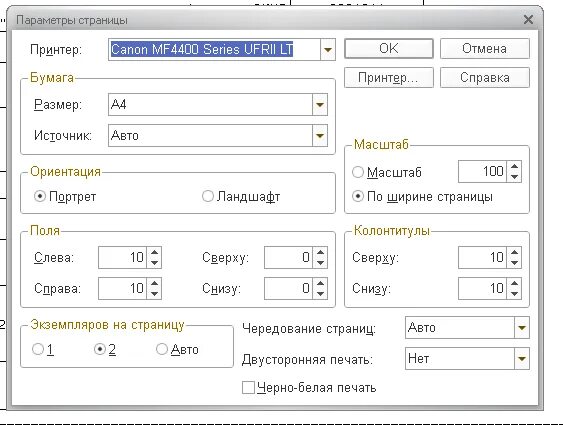This screenshot has width=563, height=425.
Task: Decrease Колонтитулы Сверху with down arrow
Action: pyautogui.click(x=514, y=263)
